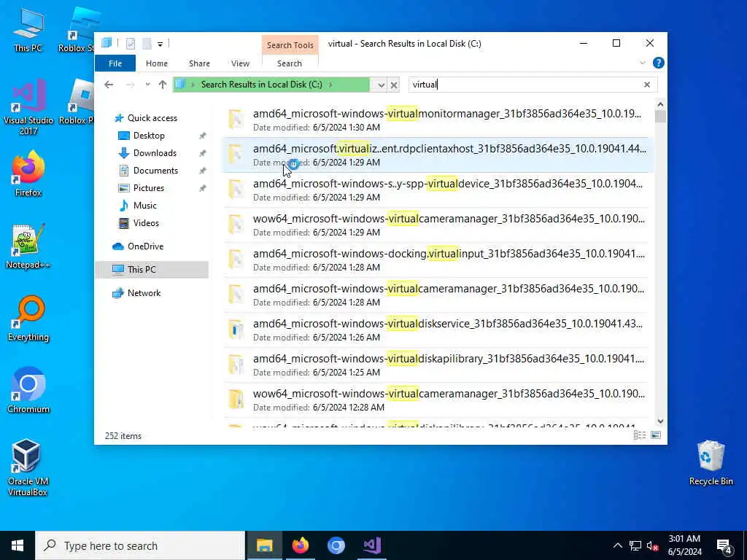Screen dimensions: 747x560
Task: Click the address bar Search Results breadcrumb
Action: 262,85
